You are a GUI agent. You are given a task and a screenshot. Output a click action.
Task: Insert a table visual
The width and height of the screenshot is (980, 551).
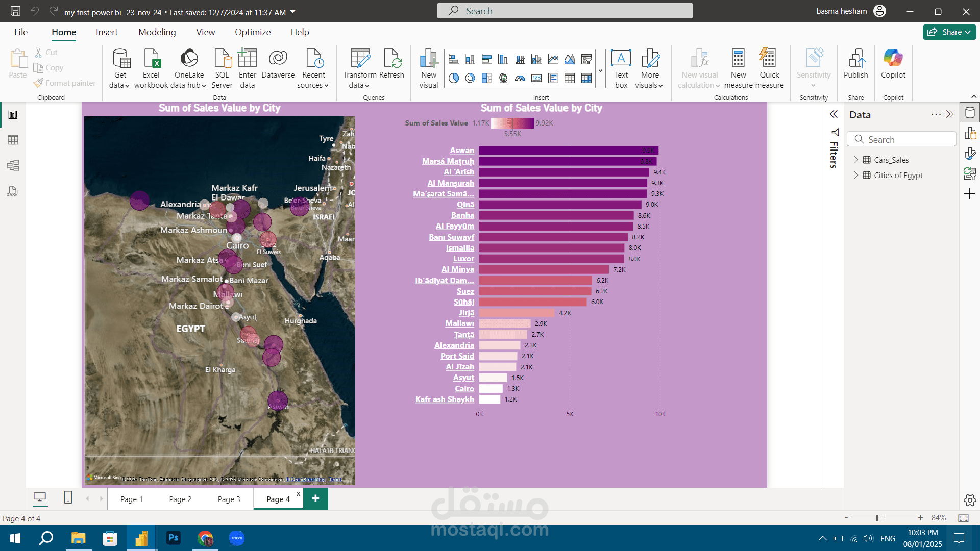point(570,78)
